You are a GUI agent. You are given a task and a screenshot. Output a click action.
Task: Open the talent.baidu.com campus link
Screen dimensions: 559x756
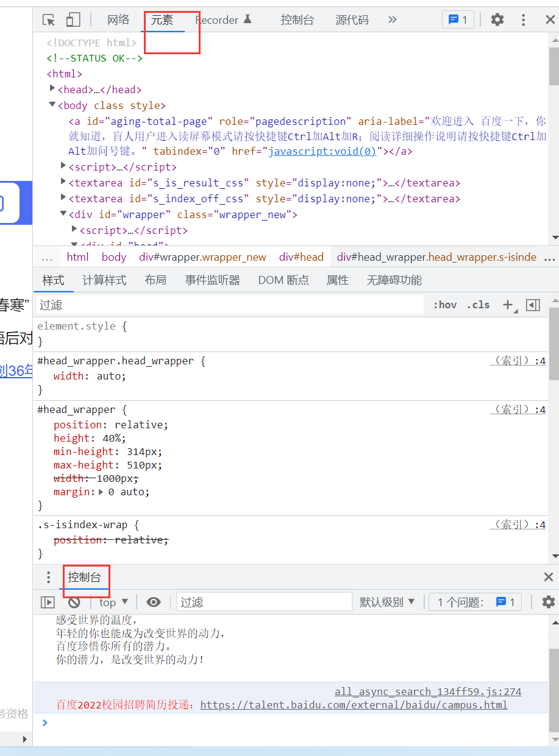click(354, 705)
